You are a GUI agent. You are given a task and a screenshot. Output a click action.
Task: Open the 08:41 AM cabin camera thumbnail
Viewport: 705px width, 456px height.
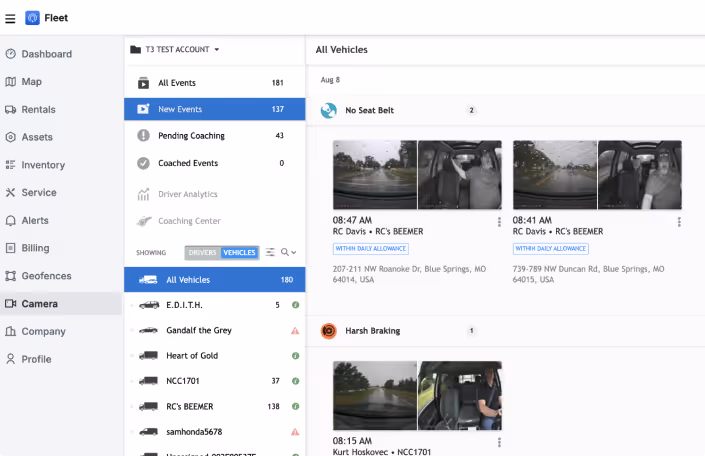point(640,174)
